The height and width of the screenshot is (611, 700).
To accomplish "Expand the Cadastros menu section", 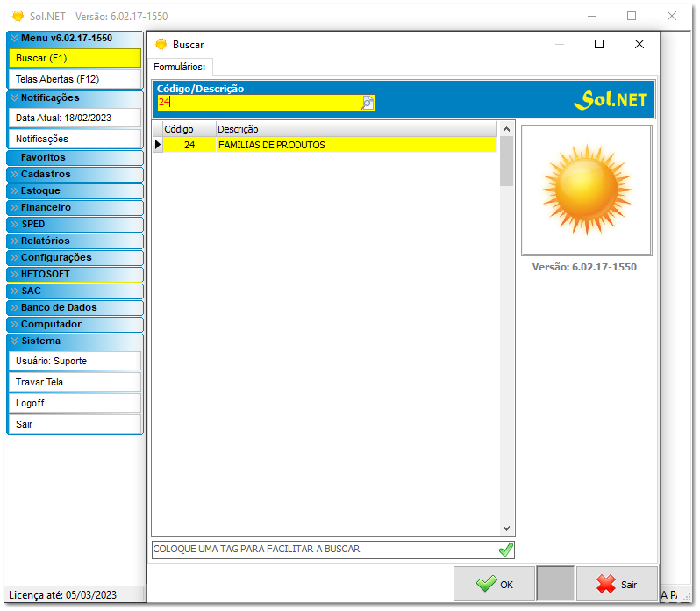I will [74, 174].
